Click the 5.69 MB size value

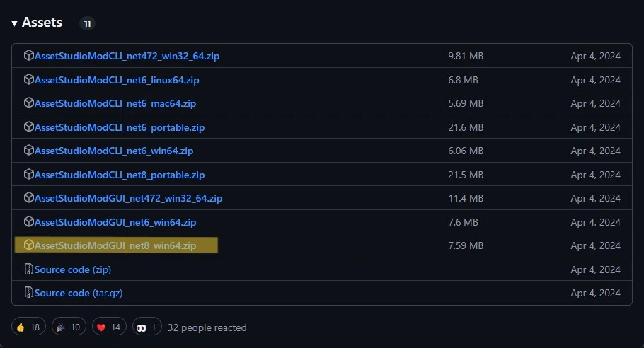pos(466,103)
